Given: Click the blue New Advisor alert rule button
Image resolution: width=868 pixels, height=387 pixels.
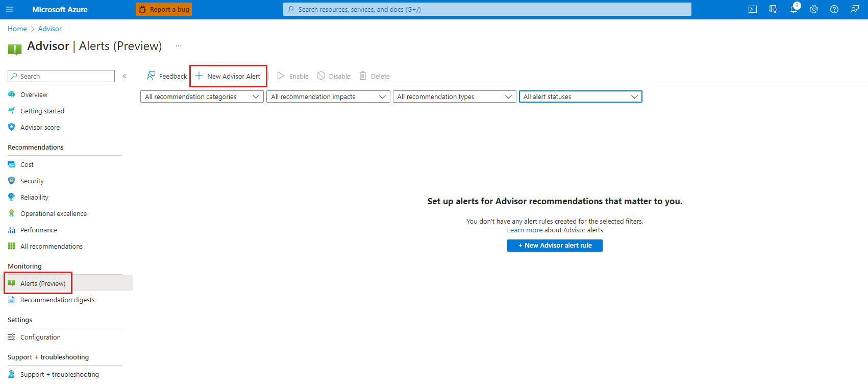Looking at the screenshot, I should [555, 246].
